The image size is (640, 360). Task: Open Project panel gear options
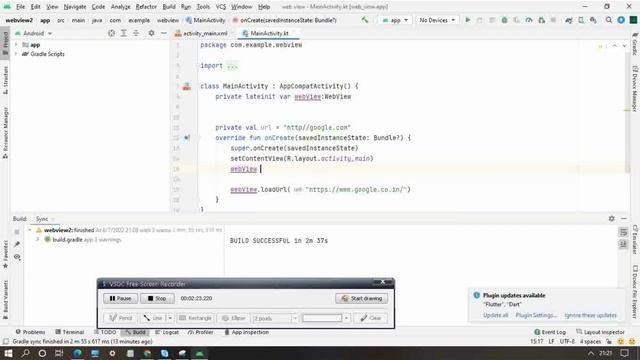(151, 33)
